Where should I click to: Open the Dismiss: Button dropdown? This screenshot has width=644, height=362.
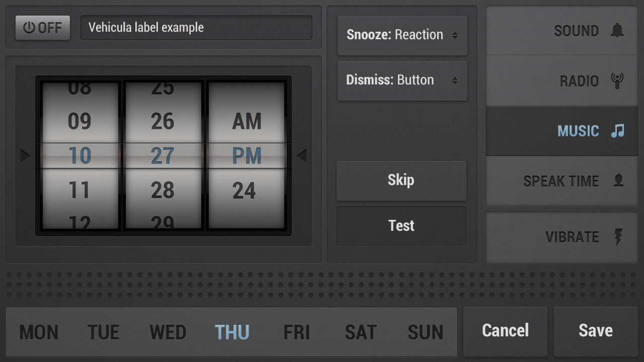tap(403, 80)
